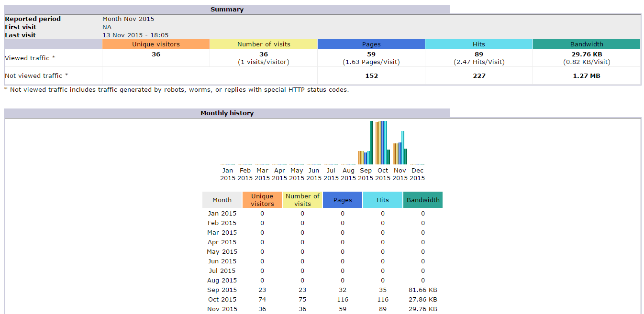This screenshot has height=314, width=644.
Task: Click the Oct 2015 bandwidth value '27.86 KB'
Action: 423,300
